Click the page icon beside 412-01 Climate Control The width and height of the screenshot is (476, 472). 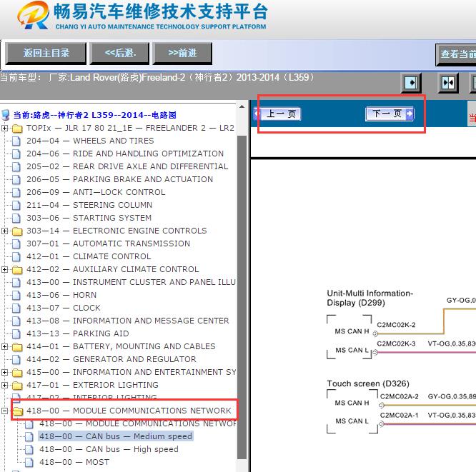point(16,256)
